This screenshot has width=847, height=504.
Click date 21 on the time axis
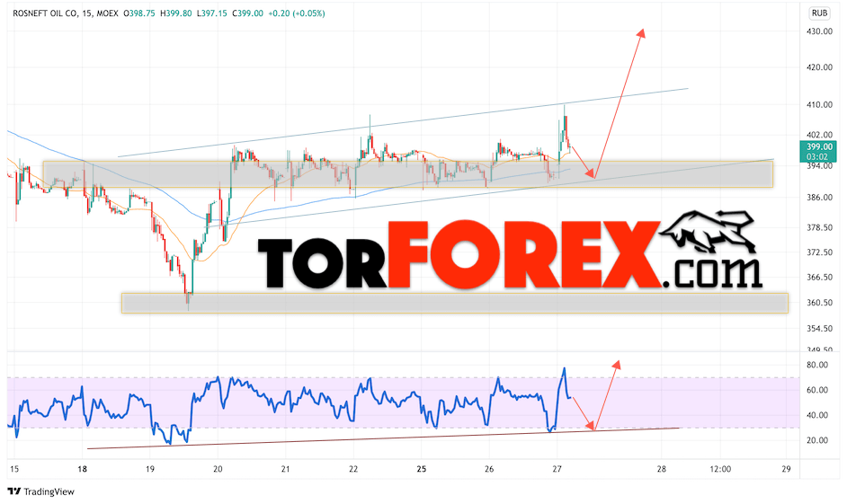pyautogui.click(x=286, y=469)
